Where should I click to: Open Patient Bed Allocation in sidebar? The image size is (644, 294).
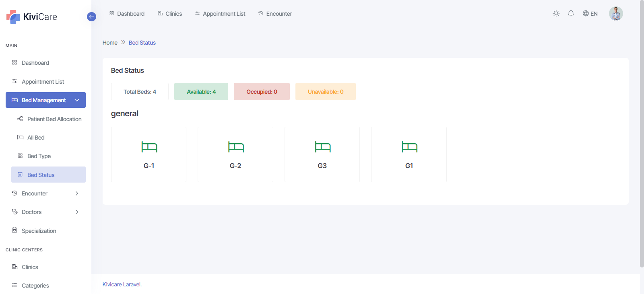point(54,119)
